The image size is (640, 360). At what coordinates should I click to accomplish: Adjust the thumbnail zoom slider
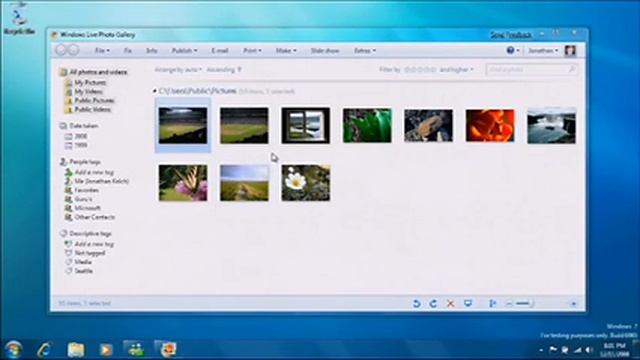(x=524, y=303)
